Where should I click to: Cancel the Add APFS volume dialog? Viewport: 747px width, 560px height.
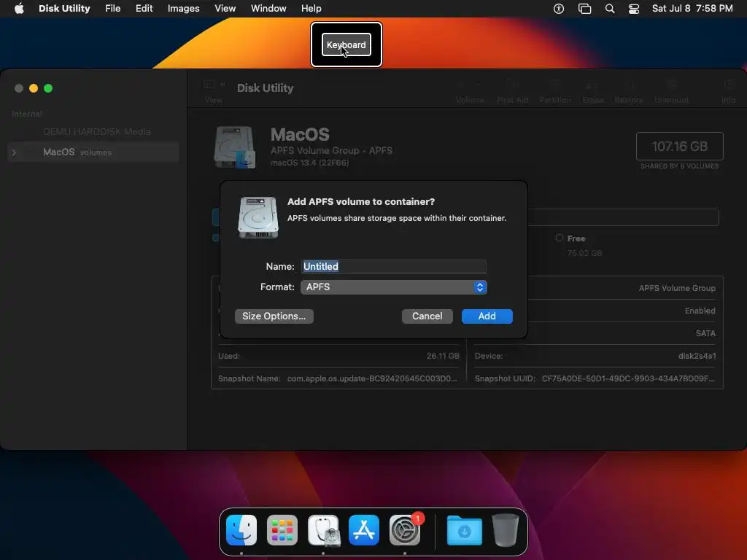(x=427, y=316)
